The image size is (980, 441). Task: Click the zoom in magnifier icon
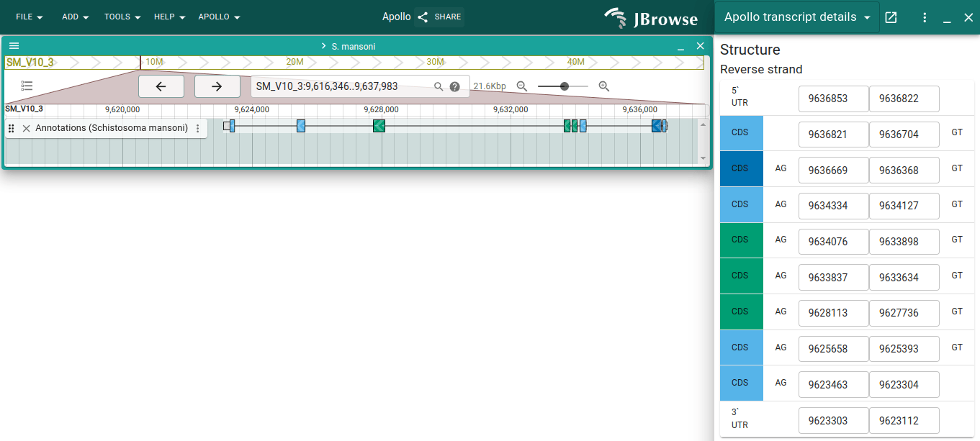[604, 86]
